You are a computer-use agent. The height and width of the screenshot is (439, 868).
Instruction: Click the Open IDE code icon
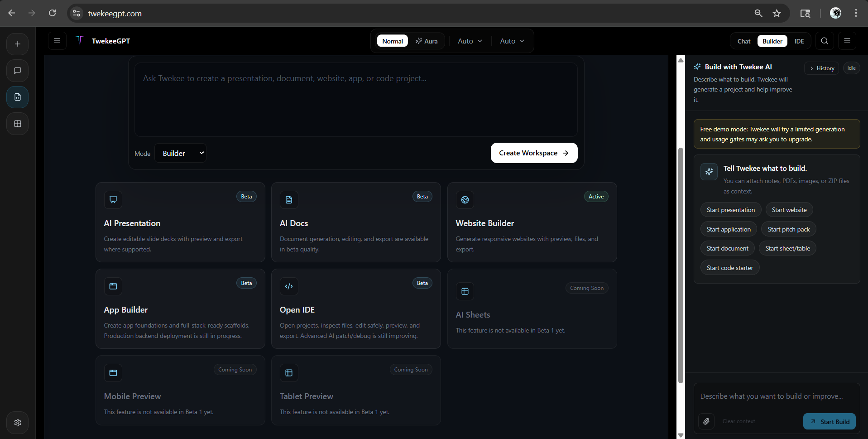pyautogui.click(x=289, y=286)
